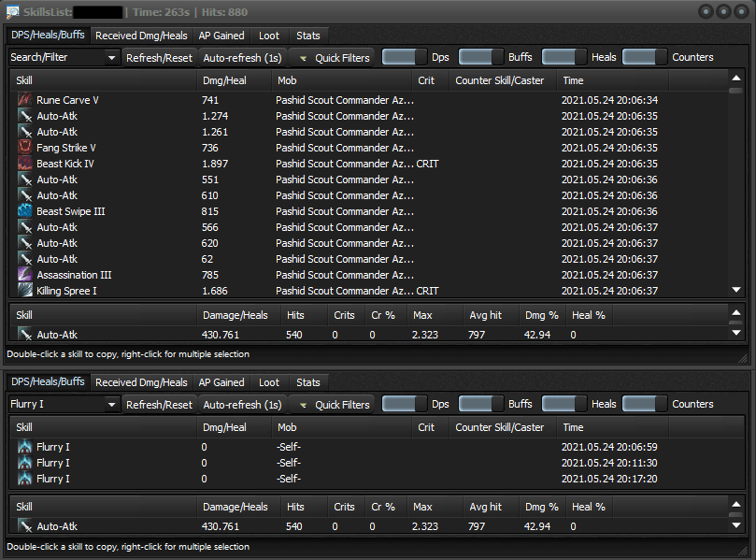The image size is (756, 560).
Task: Click the Killing Spree I skill icon
Action: click(x=24, y=291)
